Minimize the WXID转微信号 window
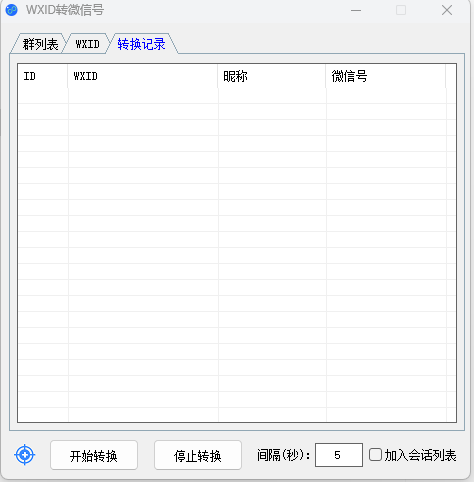The height and width of the screenshot is (482, 474). (356, 10)
